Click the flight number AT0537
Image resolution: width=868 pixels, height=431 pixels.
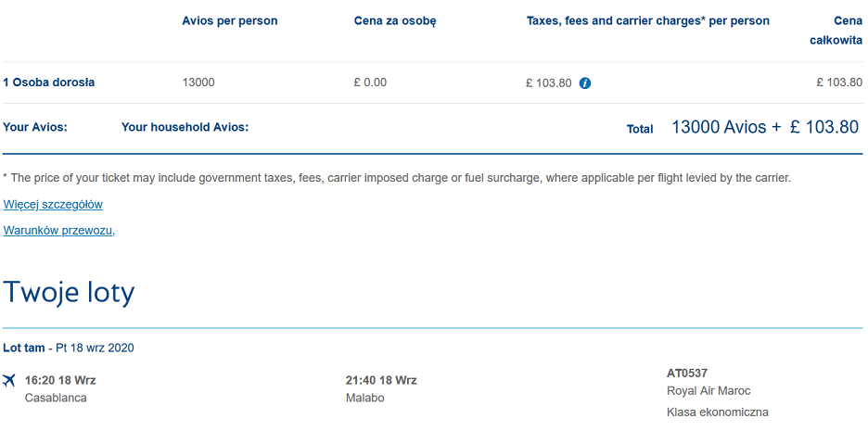687,374
